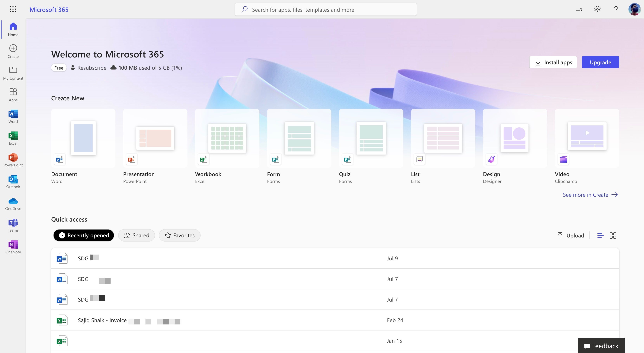The height and width of the screenshot is (353, 644).
Task: Open OneDrive from the left sidebar
Action: (x=13, y=203)
